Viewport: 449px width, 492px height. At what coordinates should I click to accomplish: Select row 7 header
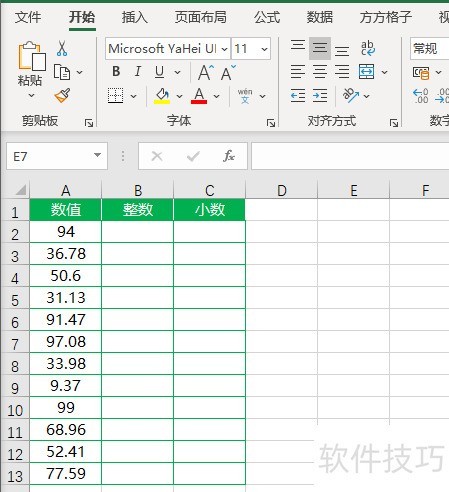(15, 343)
